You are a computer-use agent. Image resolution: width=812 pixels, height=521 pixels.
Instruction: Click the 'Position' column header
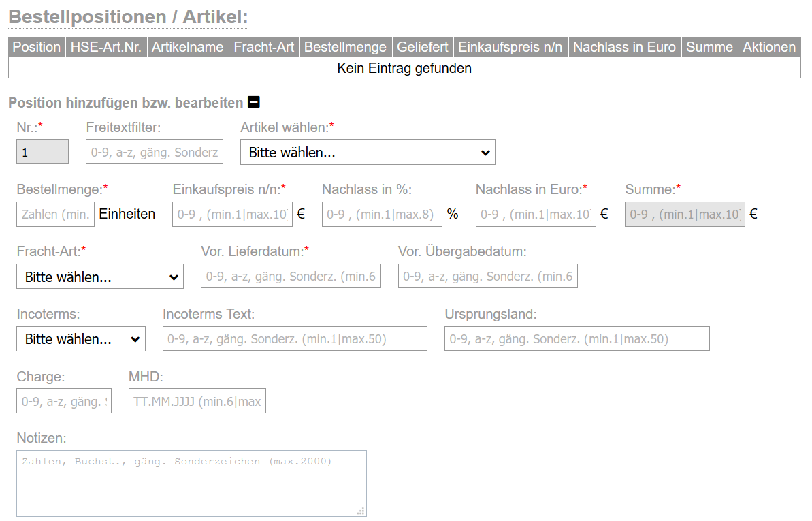[x=37, y=47]
